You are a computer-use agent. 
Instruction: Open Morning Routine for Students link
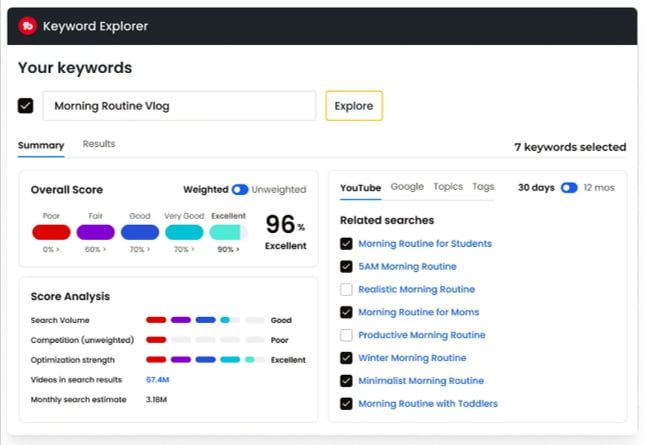(x=425, y=244)
